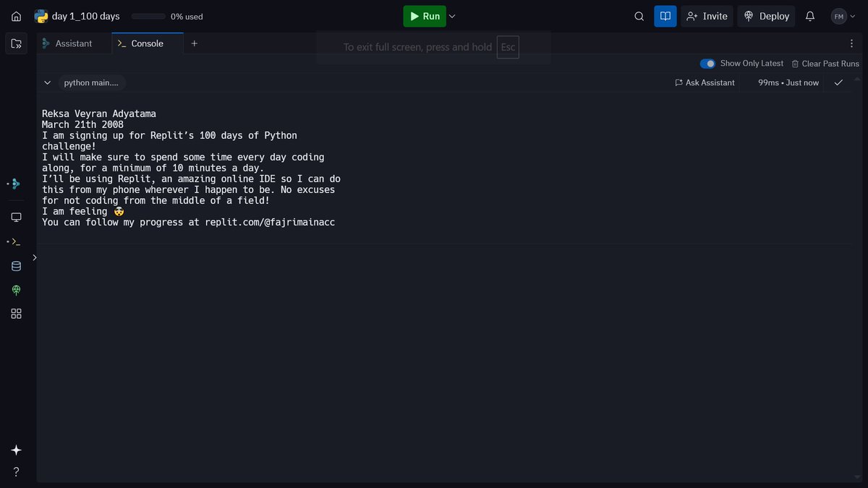Open the Database icon in the sidebar
The width and height of the screenshot is (868, 488).
click(x=16, y=266)
